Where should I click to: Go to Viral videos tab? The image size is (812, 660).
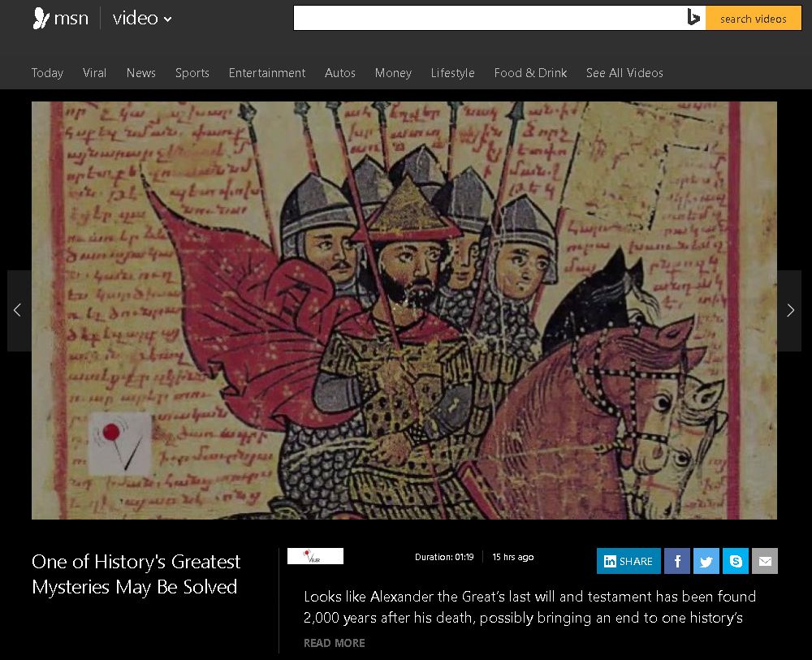(94, 73)
